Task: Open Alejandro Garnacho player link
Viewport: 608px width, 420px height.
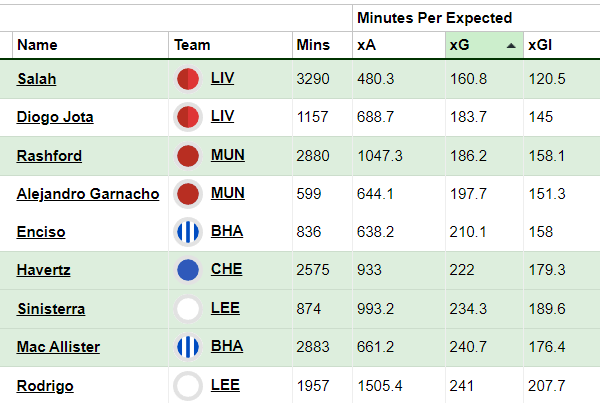Action: coord(88,194)
